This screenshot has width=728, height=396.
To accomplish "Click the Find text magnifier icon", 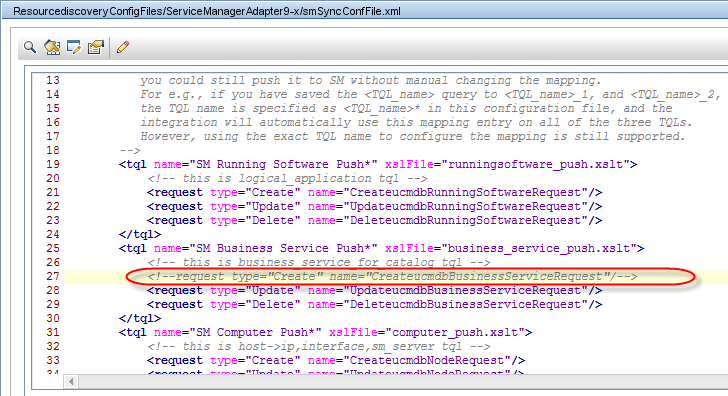I will pos(30,47).
